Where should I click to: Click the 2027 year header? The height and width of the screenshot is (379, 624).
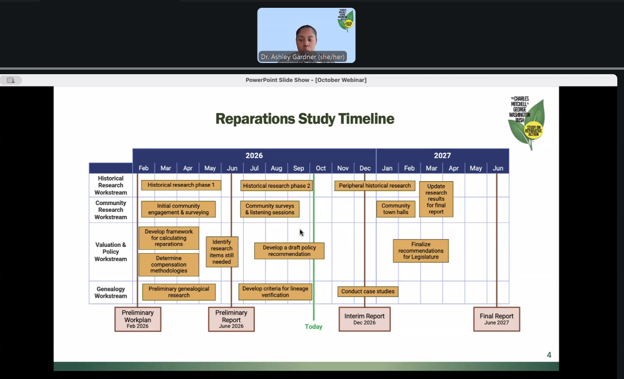pyautogui.click(x=443, y=156)
